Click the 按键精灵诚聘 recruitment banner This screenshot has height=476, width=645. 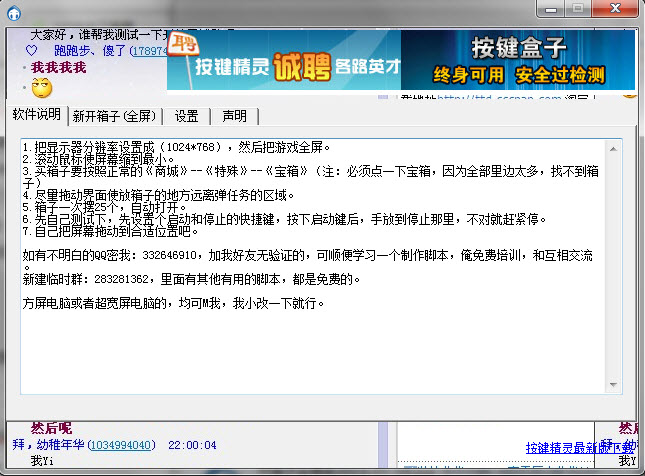point(284,60)
